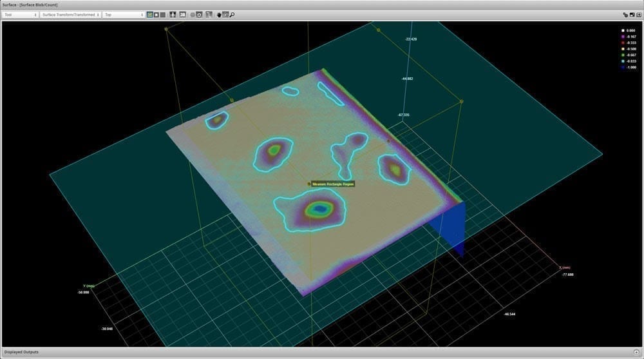Toggle the 3D view mode button
Image resolution: width=644 pixels, height=359 pixels.
pyautogui.click(x=182, y=14)
